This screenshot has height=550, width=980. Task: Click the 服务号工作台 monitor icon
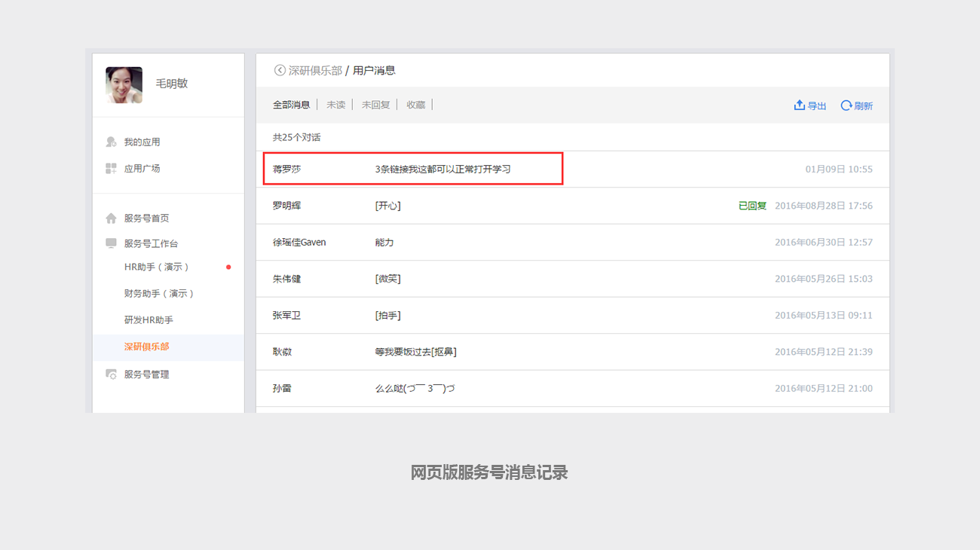tap(112, 243)
